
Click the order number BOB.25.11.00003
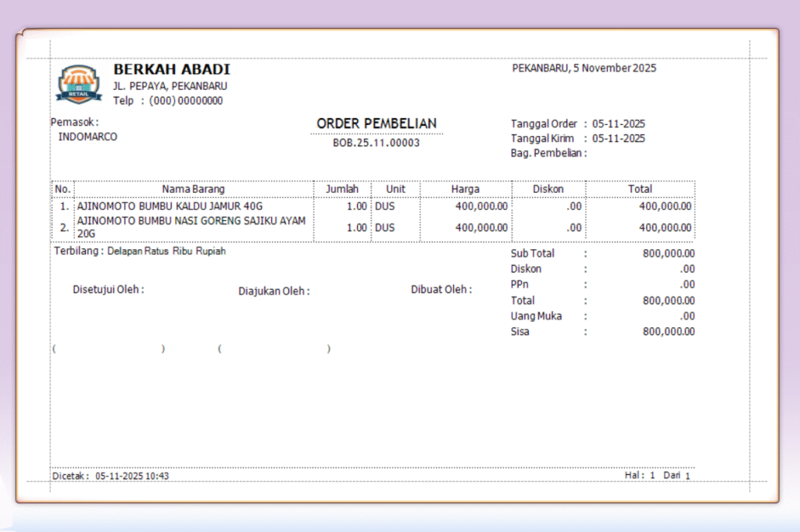click(x=377, y=143)
